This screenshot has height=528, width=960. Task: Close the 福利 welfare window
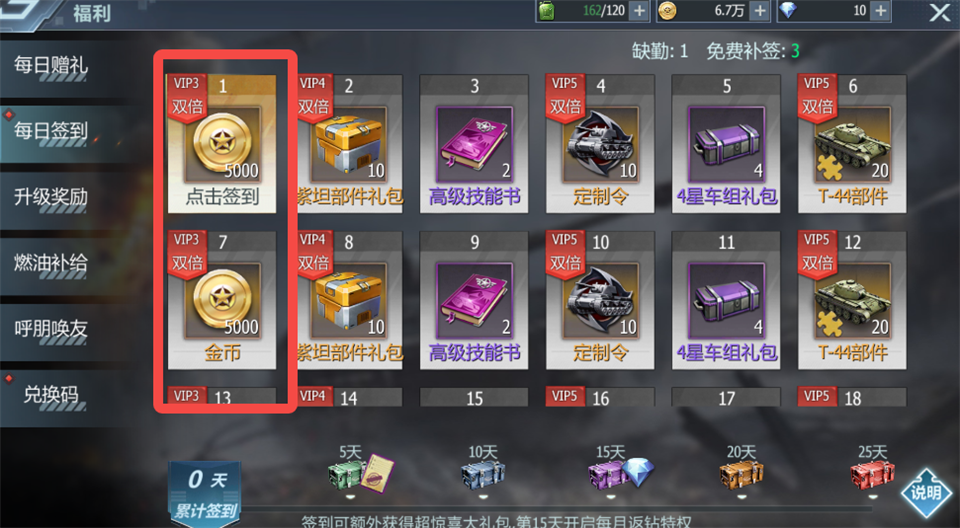point(939,12)
